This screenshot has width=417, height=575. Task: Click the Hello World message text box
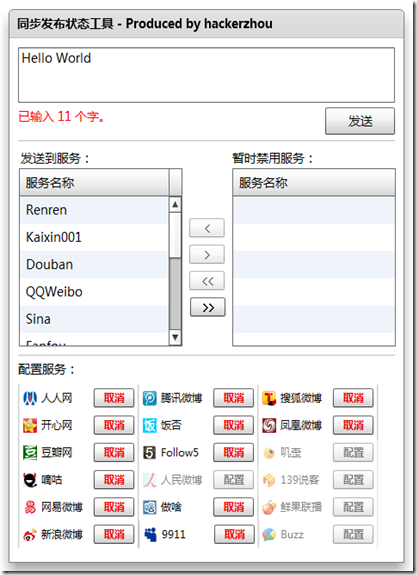(x=206, y=75)
